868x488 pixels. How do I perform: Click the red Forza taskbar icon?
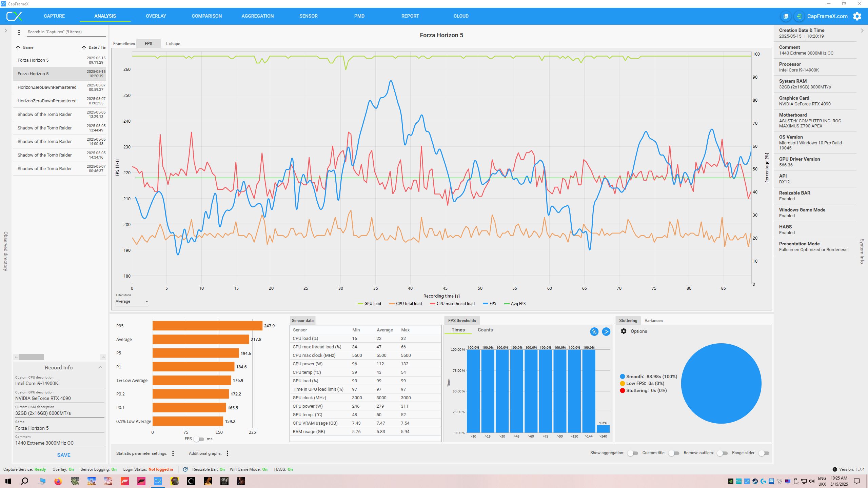pyautogui.click(x=125, y=481)
